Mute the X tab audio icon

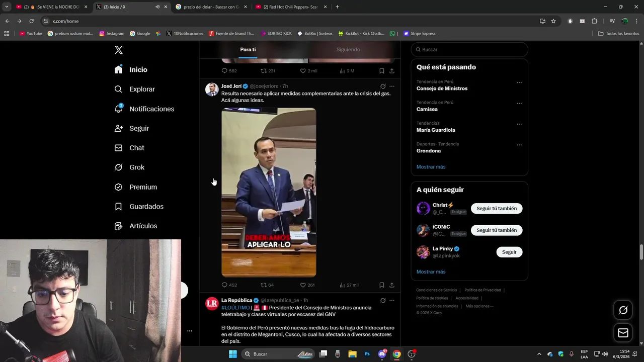157,7
